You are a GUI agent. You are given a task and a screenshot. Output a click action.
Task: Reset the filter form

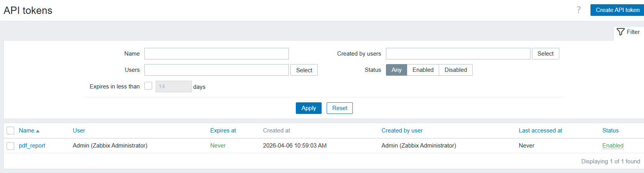pos(340,108)
